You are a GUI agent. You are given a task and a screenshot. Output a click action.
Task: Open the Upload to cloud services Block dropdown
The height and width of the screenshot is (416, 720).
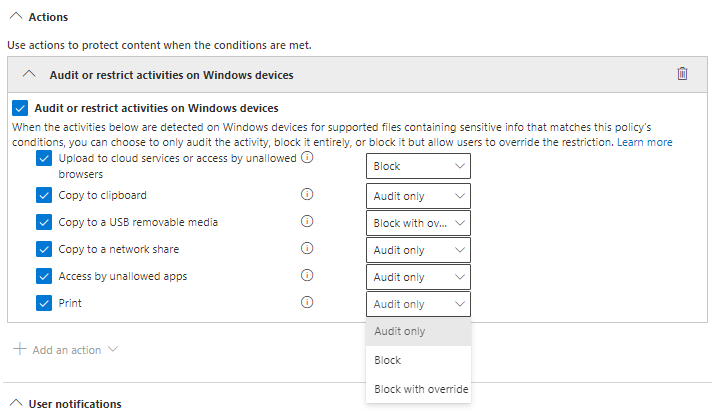(x=418, y=166)
